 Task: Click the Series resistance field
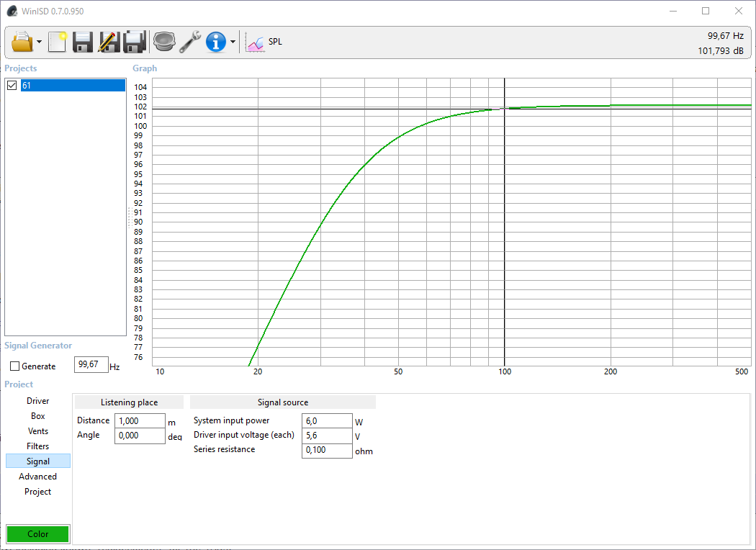[327, 450]
